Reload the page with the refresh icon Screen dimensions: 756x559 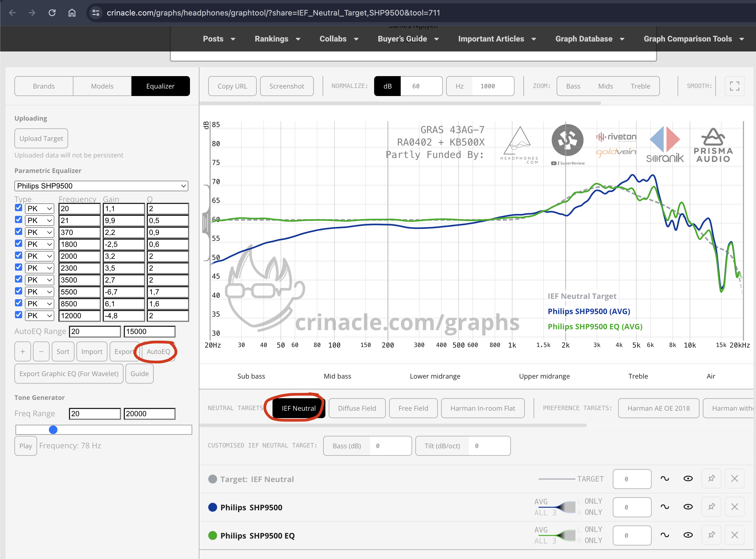[52, 13]
